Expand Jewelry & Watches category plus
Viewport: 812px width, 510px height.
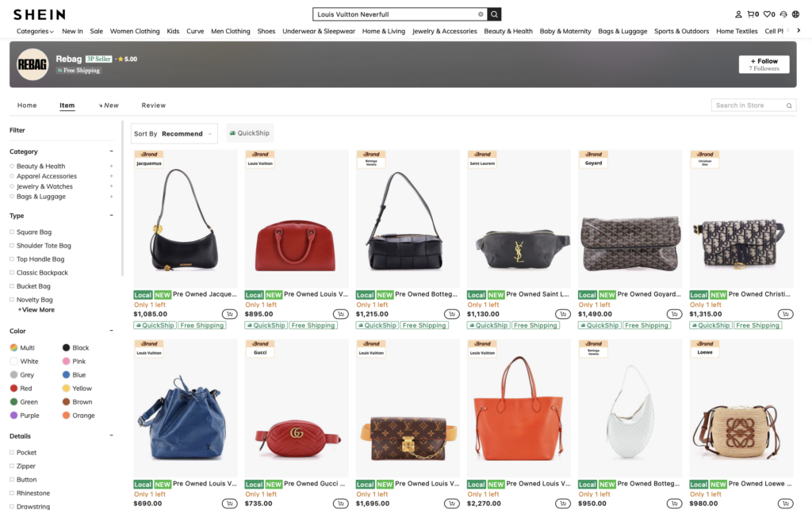click(x=111, y=186)
